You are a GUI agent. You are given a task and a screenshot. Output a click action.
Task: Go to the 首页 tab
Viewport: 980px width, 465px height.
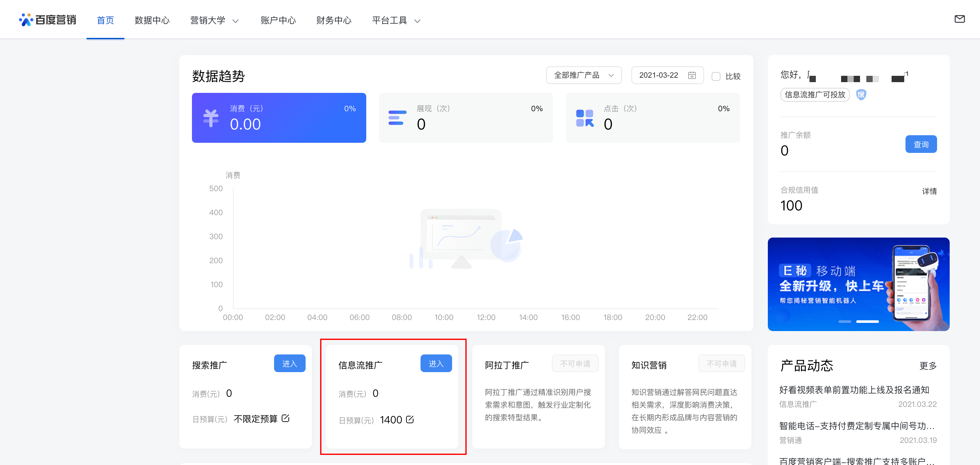tap(105, 20)
